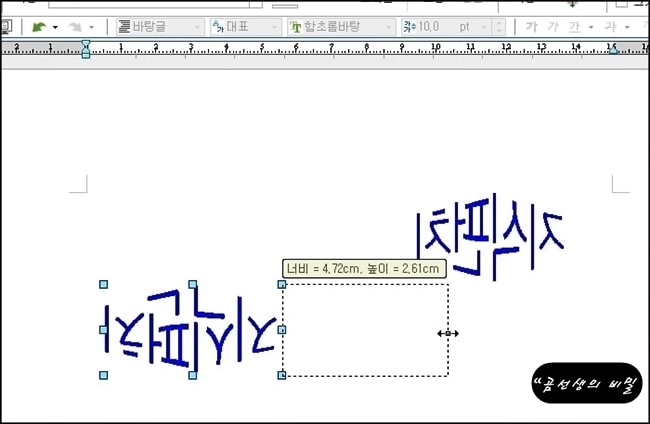Click the top-left resize handle of selection
This screenshot has height=424, width=650.
[x=104, y=284]
